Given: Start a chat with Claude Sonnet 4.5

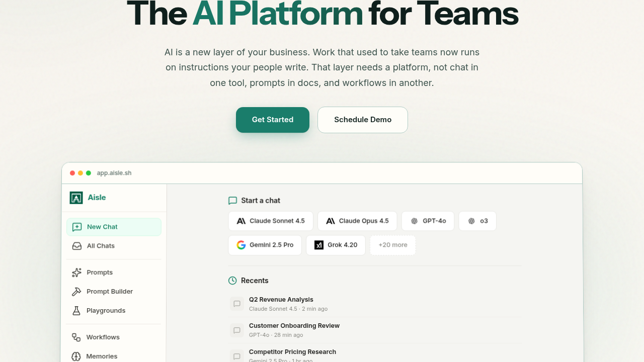Looking at the screenshot, I should click(271, 221).
